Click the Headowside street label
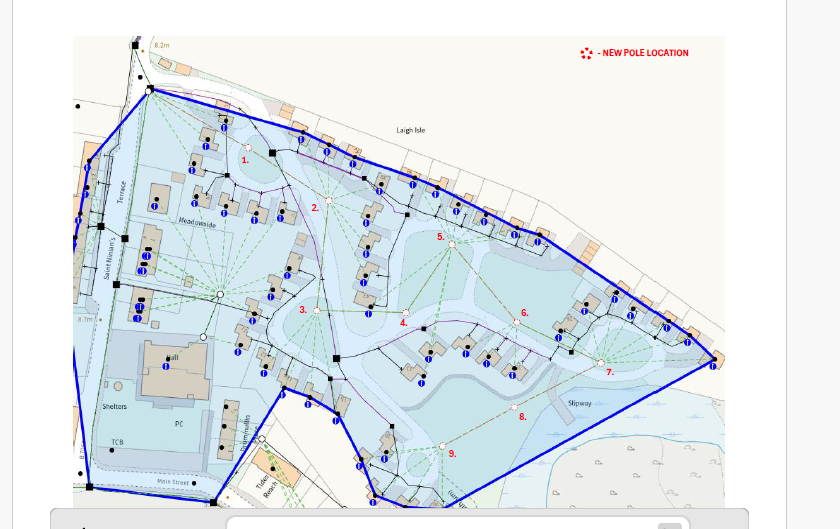The width and height of the screenshot is (840, 529). [x=197, y=222]
